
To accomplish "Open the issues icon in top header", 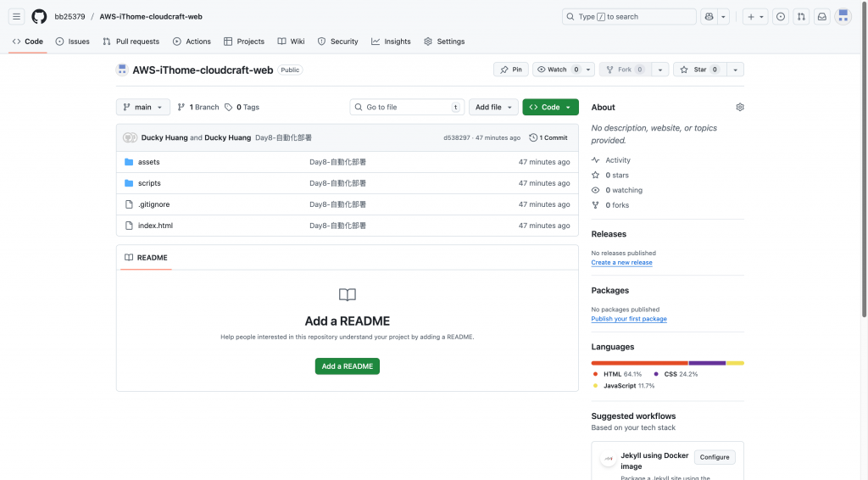I will point(781,17).
